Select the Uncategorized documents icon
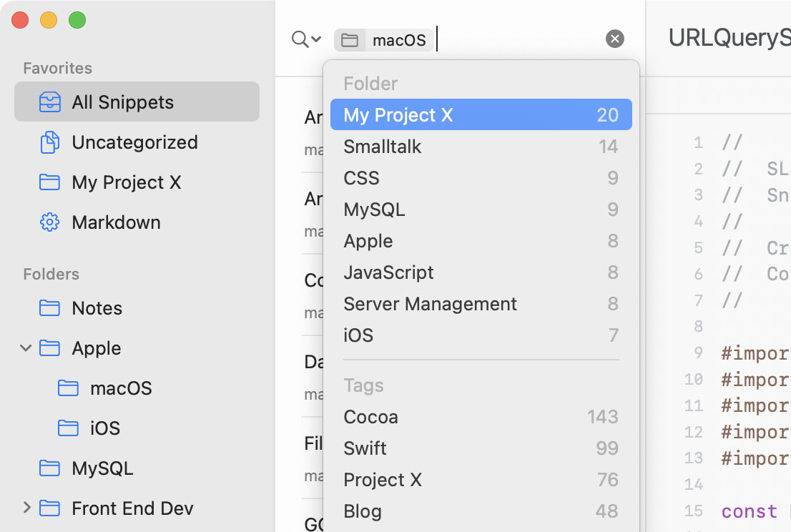 (x=49, y=142)
